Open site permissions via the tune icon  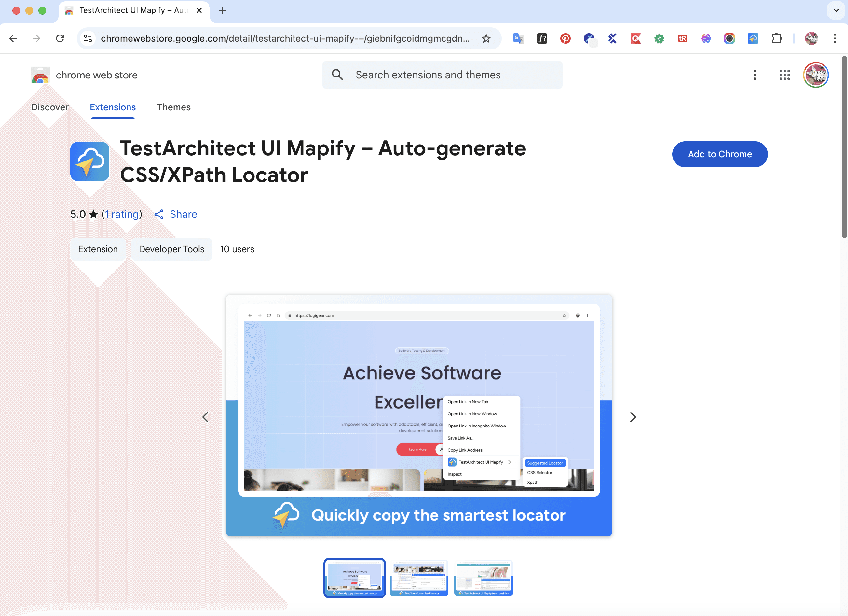pos(88,38)
